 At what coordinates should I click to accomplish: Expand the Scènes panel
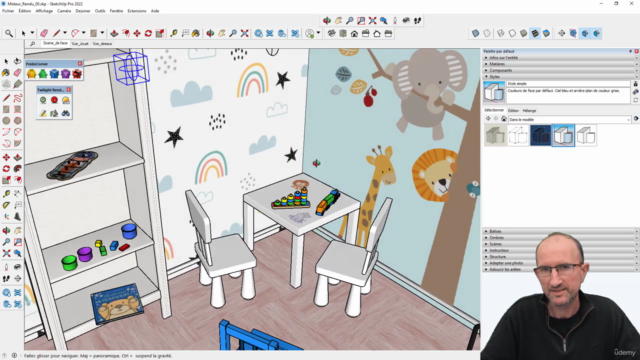pyautogui.click(x=561, y=244)
